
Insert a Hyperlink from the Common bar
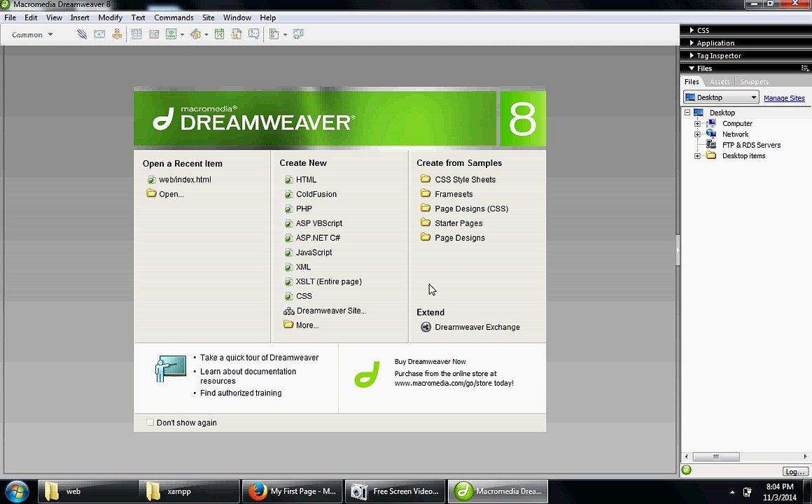coord(82,34)
